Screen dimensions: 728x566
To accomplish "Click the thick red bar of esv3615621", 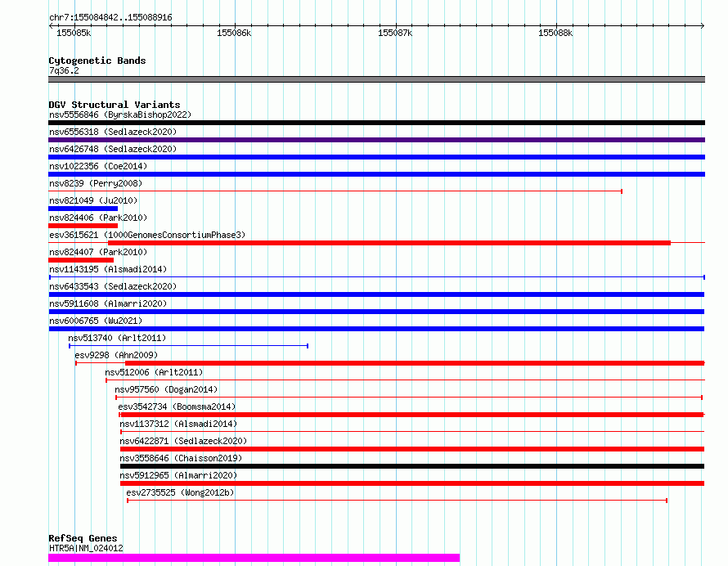I will tap(389, 243).
